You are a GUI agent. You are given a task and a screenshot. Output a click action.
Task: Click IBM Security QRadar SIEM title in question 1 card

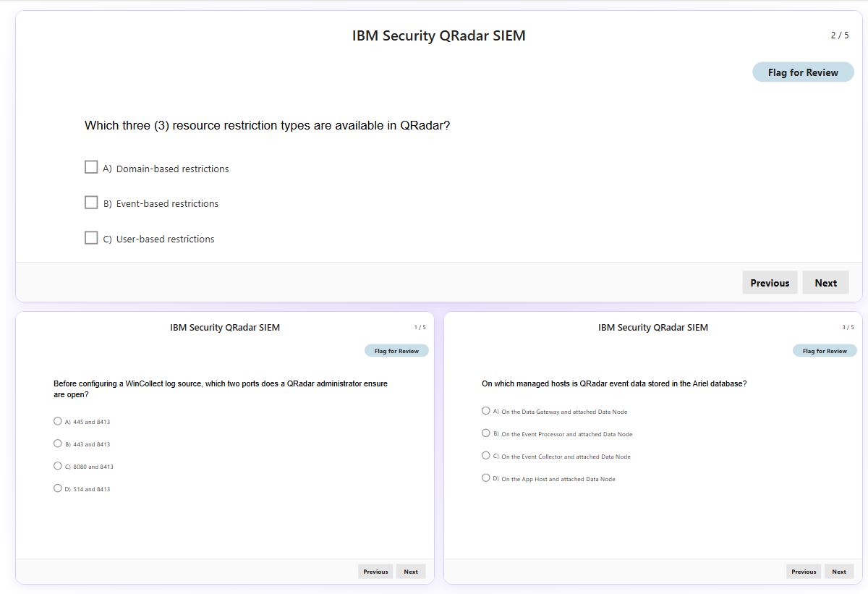point(225,327)
